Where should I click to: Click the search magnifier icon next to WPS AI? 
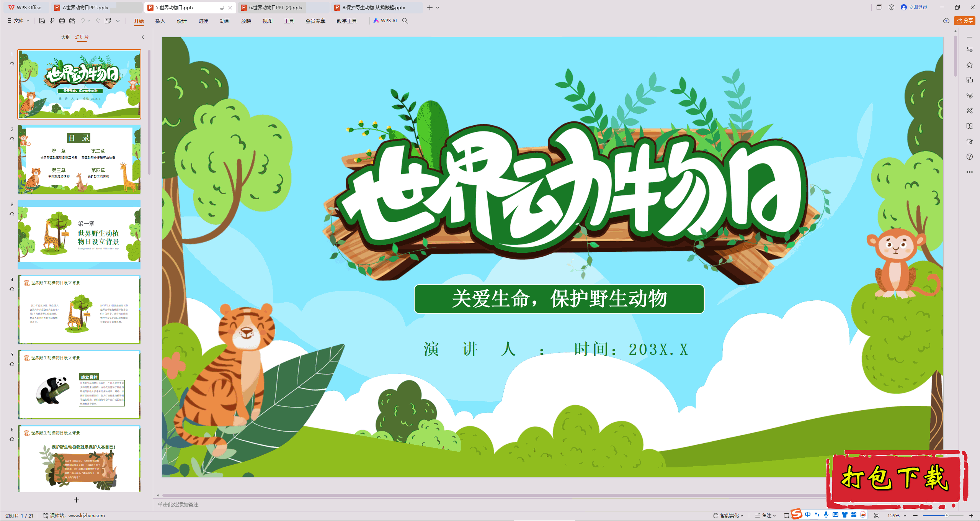405,21
